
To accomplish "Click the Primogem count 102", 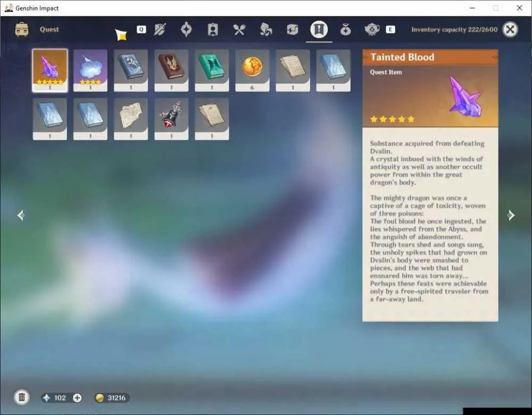I will (x=60, y=397).
